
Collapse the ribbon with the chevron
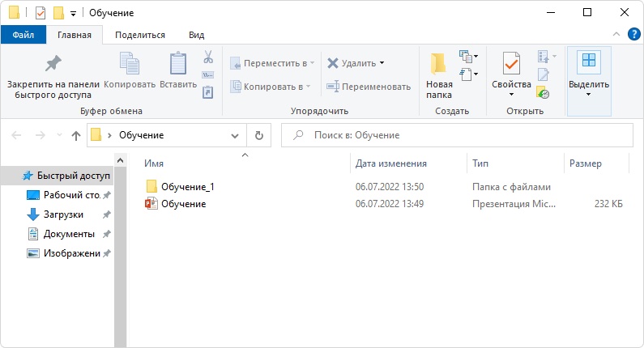(x=616, y=35)
